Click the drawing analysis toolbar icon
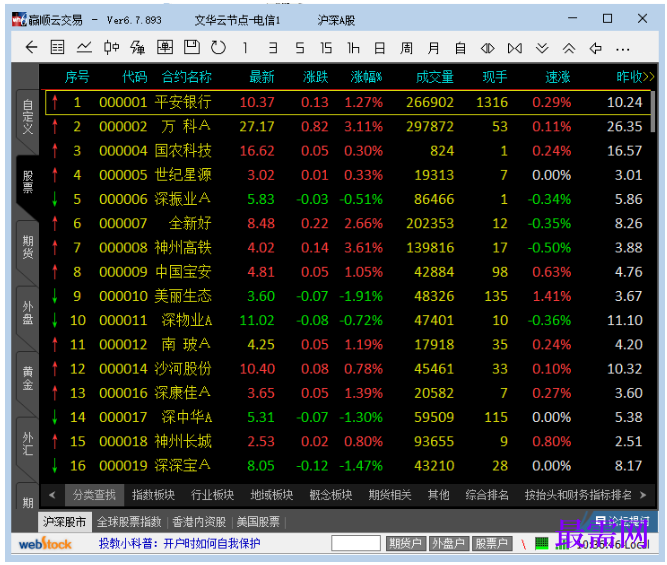The image size is (667, 565). (137, 48)
